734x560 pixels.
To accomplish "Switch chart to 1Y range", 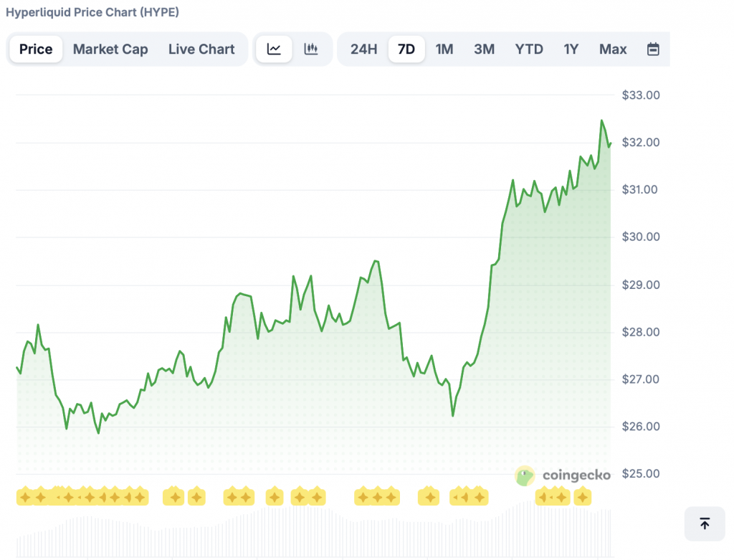I will click(x=571, y=49).
